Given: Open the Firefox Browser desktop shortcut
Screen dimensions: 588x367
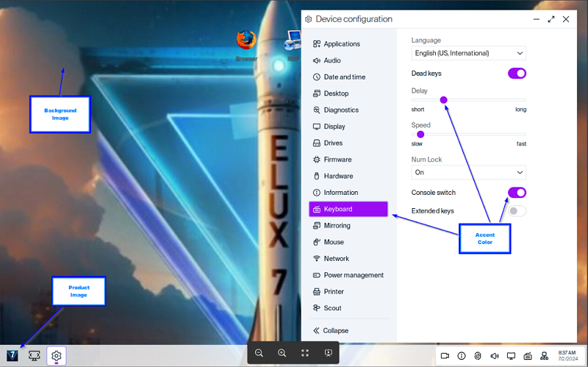Looking at the screenshot, I should (x=246, y=45).
